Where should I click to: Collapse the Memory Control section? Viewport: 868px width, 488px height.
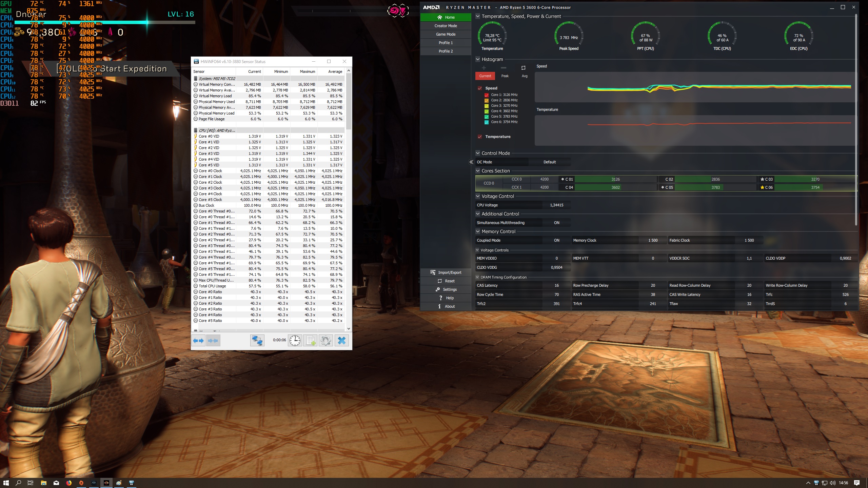click(x=478, y=231)
